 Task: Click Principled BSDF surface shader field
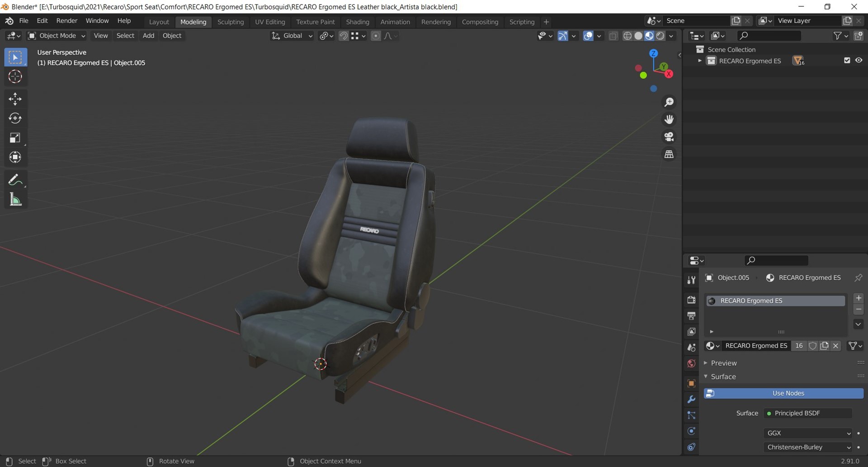tap(807, 413)
